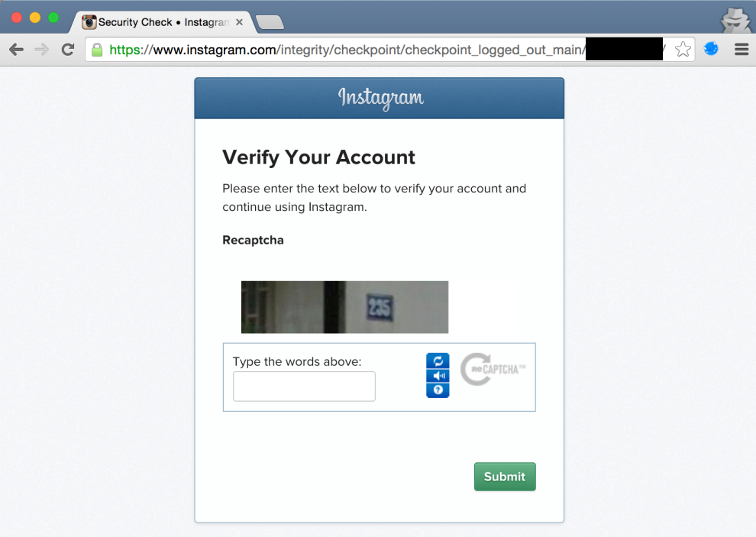
Task: Open the reCAPTCHA help icon
Action: 438,390
